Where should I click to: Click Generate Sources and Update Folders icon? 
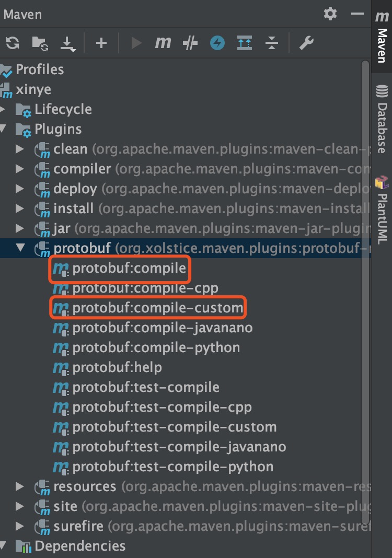coord(40,43)
